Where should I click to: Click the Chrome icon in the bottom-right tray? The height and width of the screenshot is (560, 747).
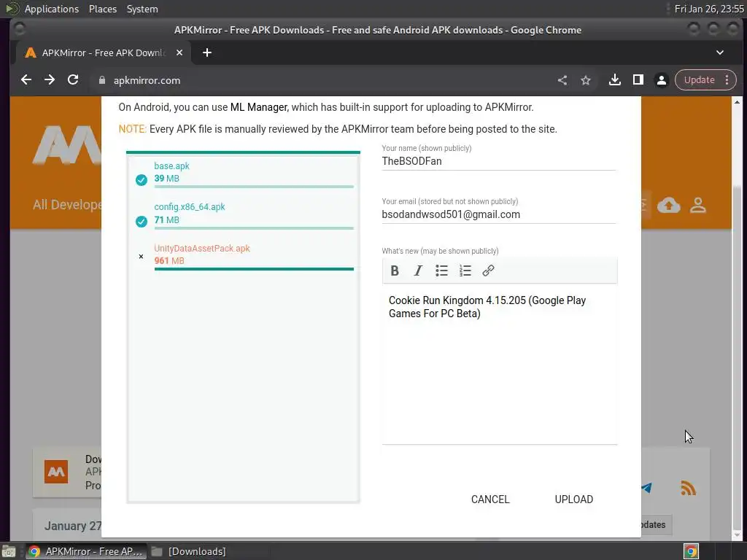pyautogui.click(x=692, y=551)
